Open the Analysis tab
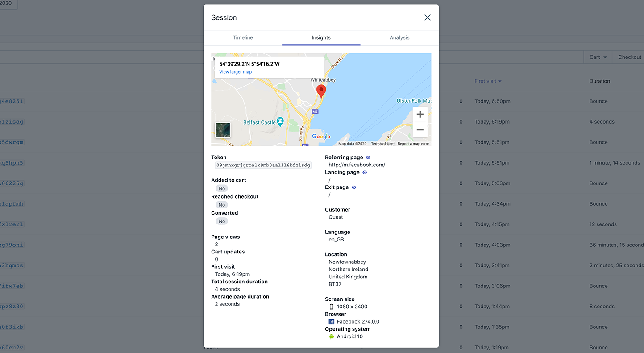The width and height of the screenshot is (644, 353). coord(399,38)
